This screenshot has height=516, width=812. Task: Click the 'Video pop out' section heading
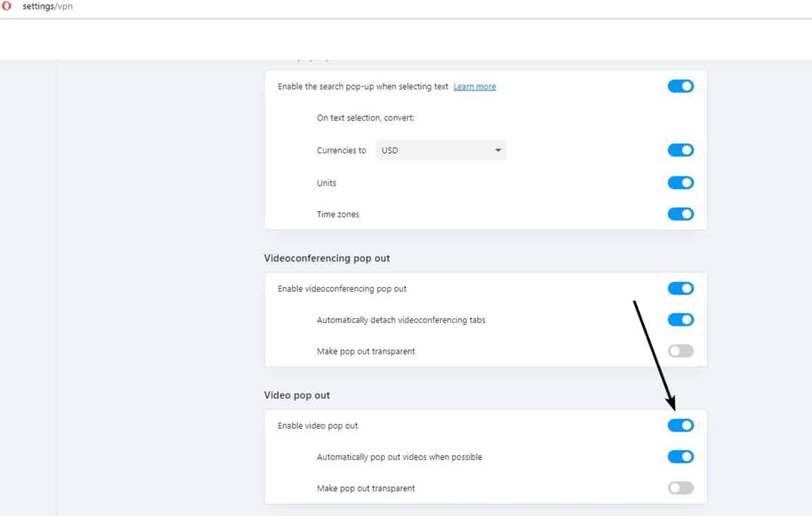point(297,395)
